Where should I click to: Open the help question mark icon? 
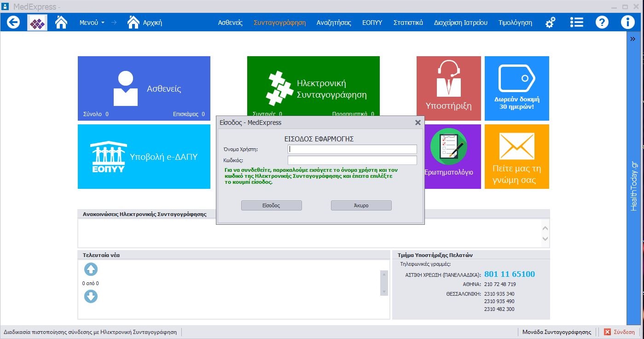tap(602, 22)
